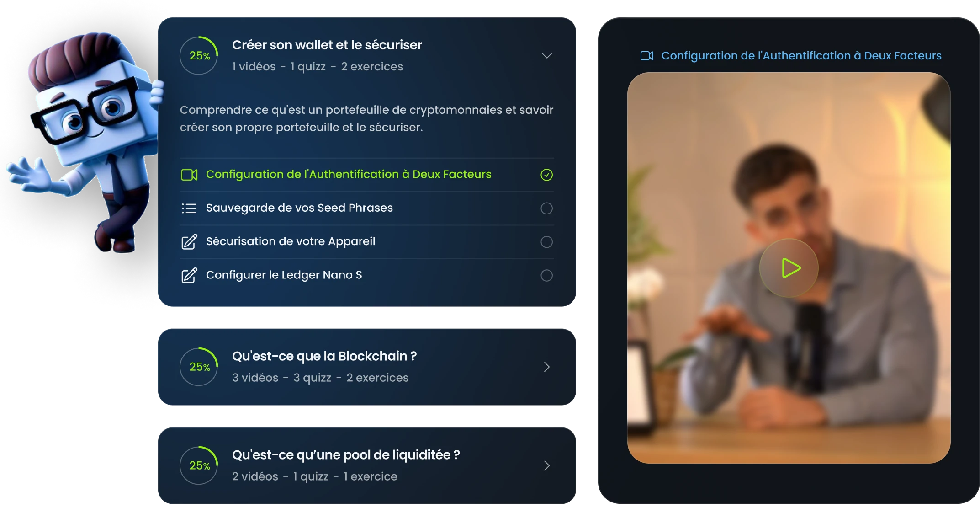Click the video camera icon beside the green lesson title
980x513 pixels.
[x=189, y=175]
